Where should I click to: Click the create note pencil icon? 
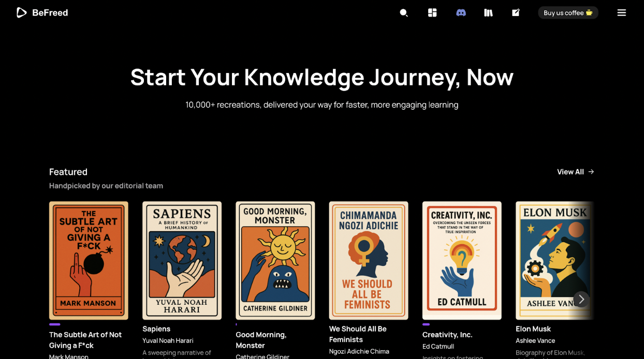click(516, 13)
